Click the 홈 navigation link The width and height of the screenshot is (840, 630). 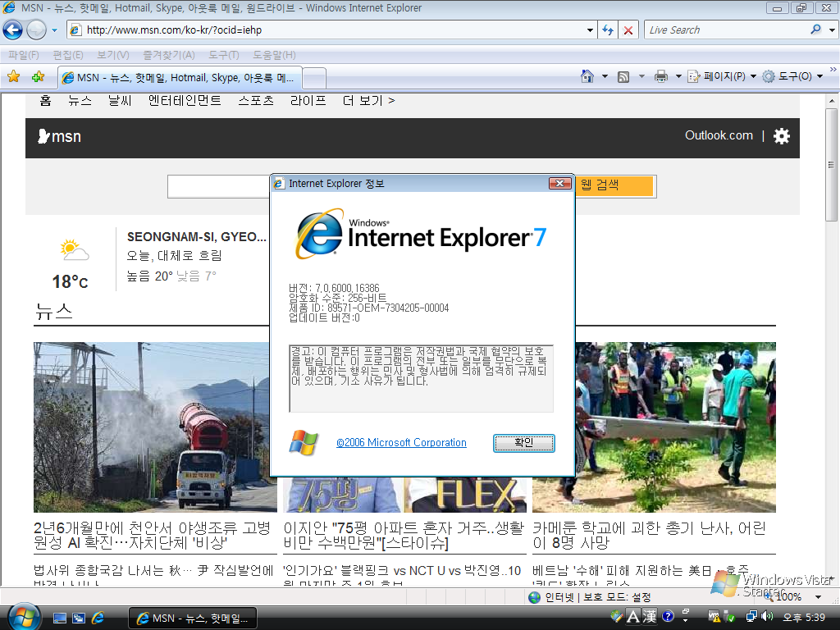click(x=46, y=100)
